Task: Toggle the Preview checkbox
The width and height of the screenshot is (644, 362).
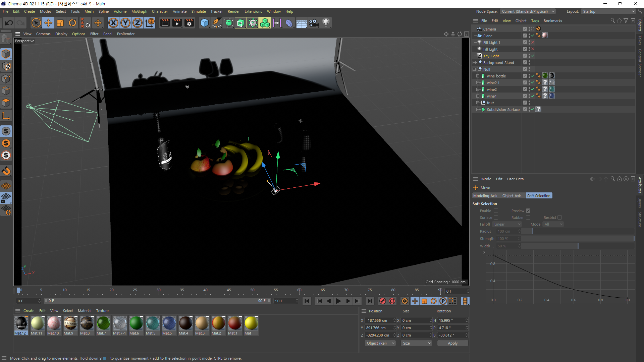Action: pos(528,211)
